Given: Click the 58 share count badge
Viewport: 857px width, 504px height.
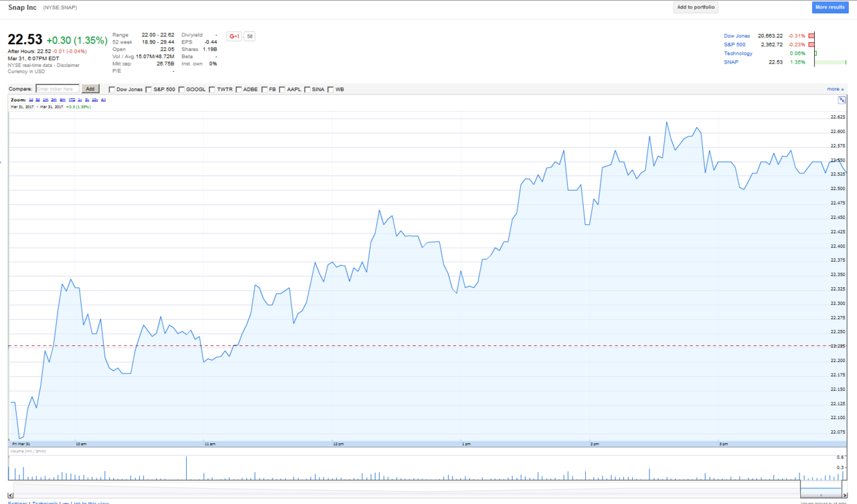Looking at the screenshot, I should (250, 36).
